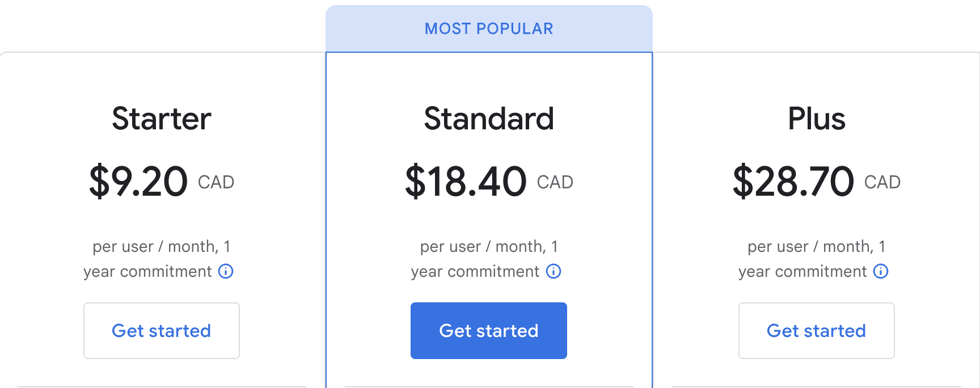Click the Starter plan heading

point(162,119)
